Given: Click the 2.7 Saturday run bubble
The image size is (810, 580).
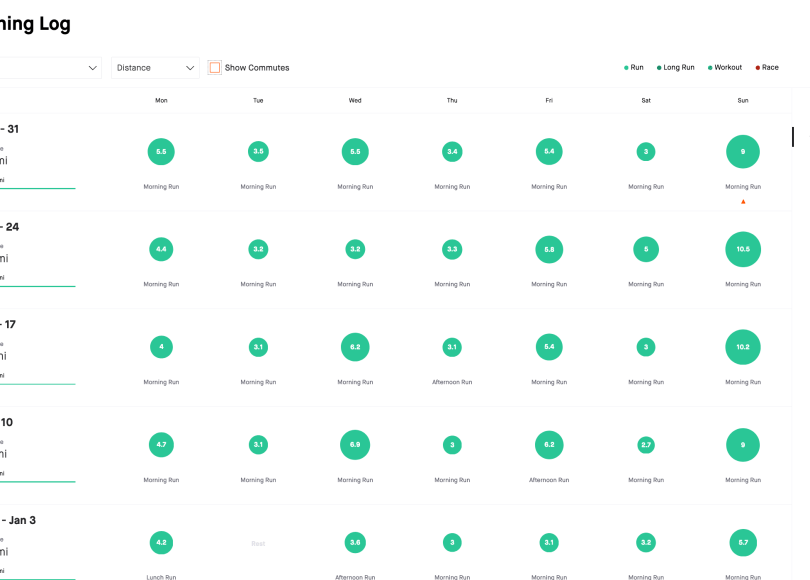Looking at the screenshot, I should click(x=646, y=445).
